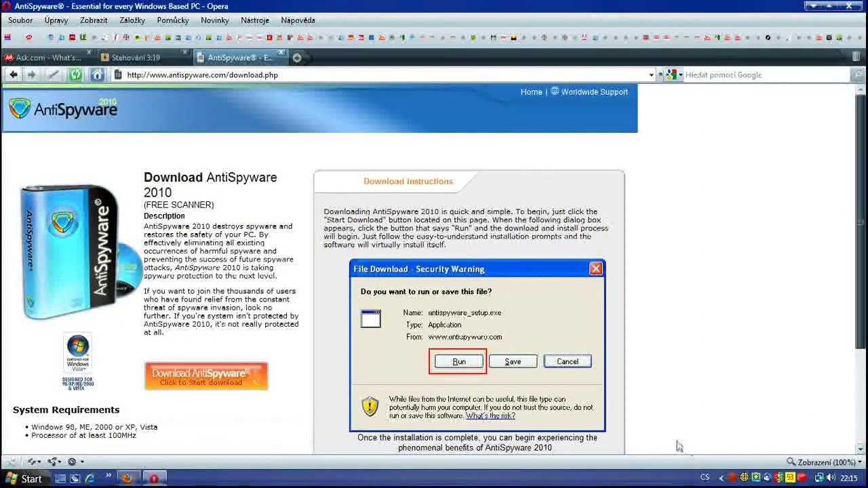868x488 pixels.
Task: Switch to the Stahování 3:19 tab
Action: tap(144, 58)
